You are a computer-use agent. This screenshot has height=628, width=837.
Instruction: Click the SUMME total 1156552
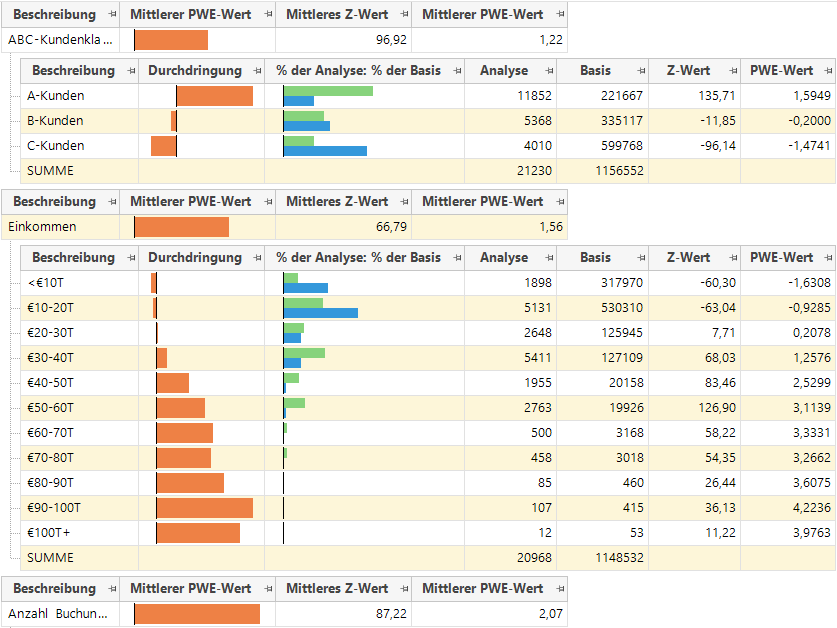click(620, 171)
